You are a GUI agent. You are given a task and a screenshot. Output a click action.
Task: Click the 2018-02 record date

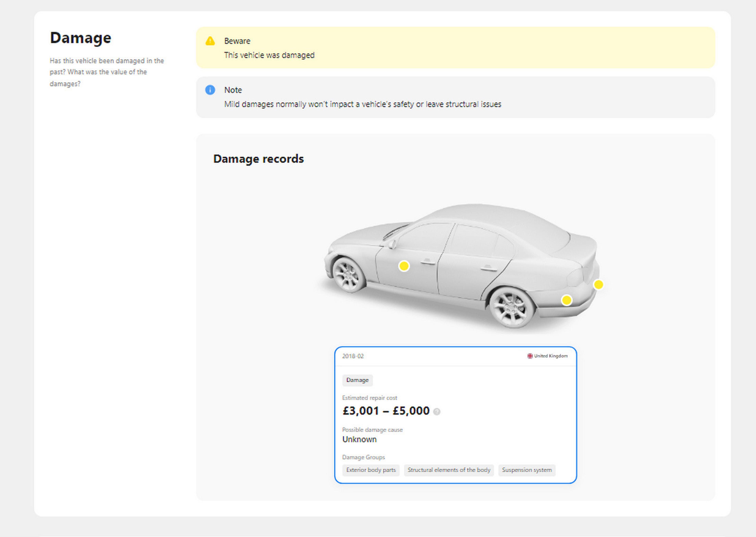click(353, 356)
